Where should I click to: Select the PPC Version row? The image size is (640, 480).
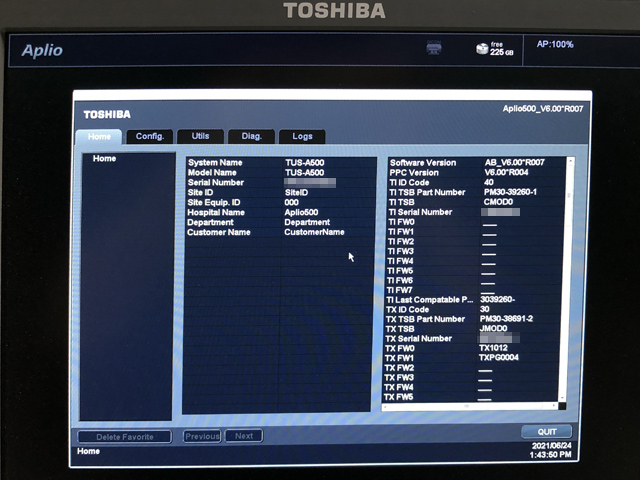[477, 172]
